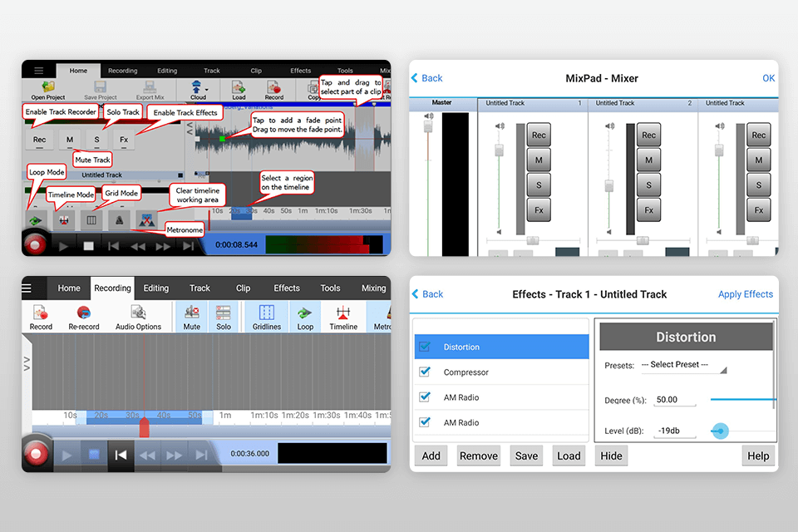Open the Distortion presets dropdown
Image resolution: width=798 pixels, height=532 pixels.
pos(683,365)
